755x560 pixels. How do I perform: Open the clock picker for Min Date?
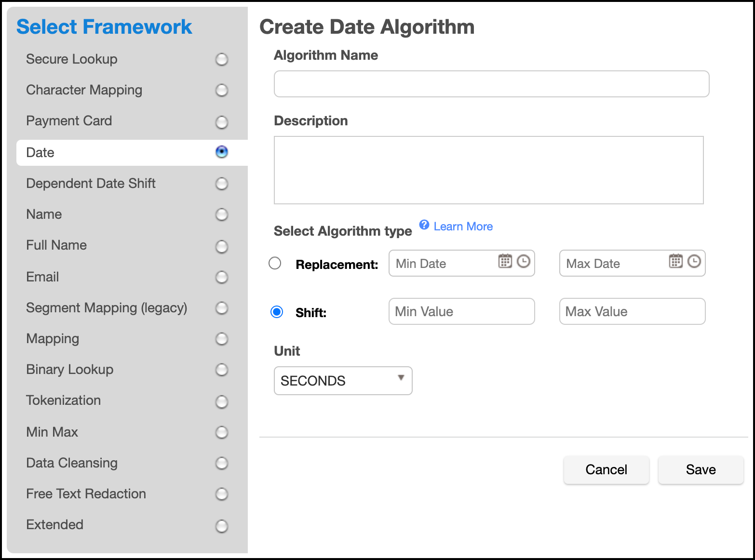(x=524, y=261)
